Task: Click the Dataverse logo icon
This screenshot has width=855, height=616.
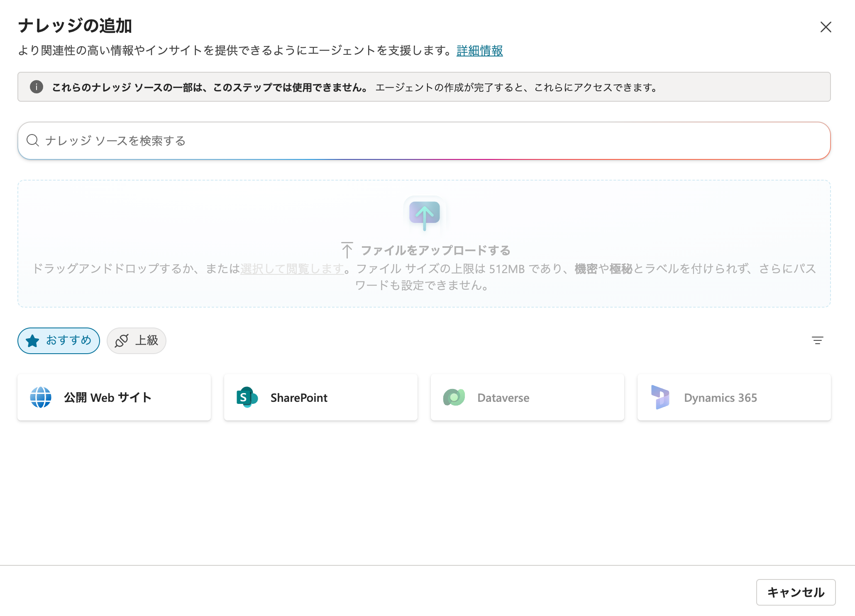Action: coord(454,397)
